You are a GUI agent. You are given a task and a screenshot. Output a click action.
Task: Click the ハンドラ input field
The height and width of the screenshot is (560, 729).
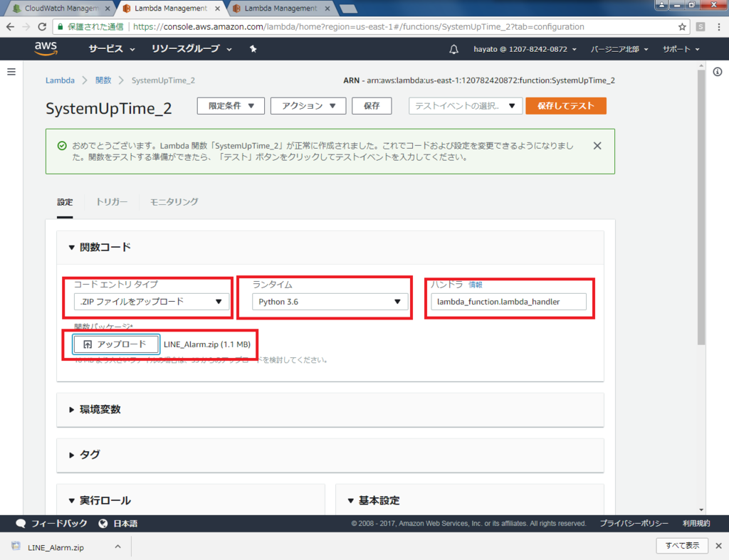pos(508,302)
